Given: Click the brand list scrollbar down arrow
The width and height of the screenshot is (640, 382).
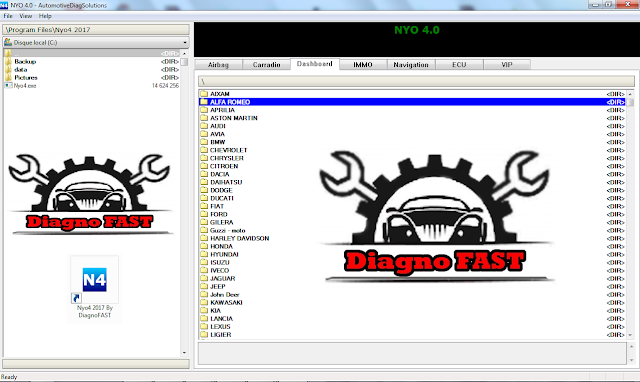Looking at the screenshot, I should point(630,335).
